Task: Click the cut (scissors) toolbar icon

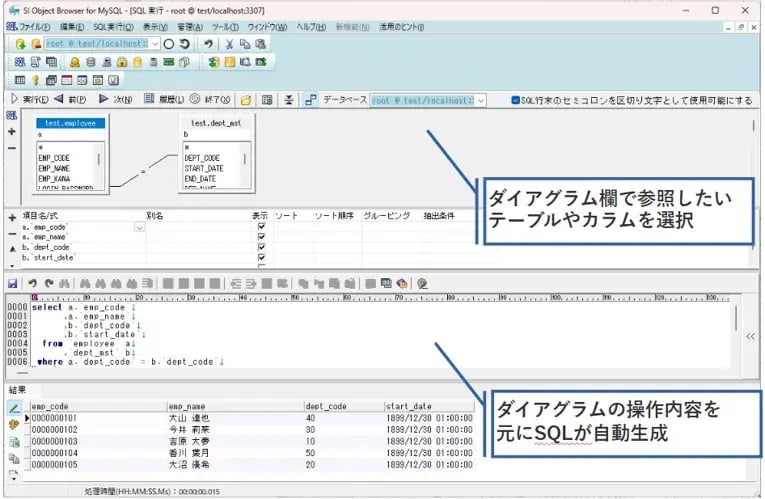Action: pyautogui.click(x=229, y=44)
